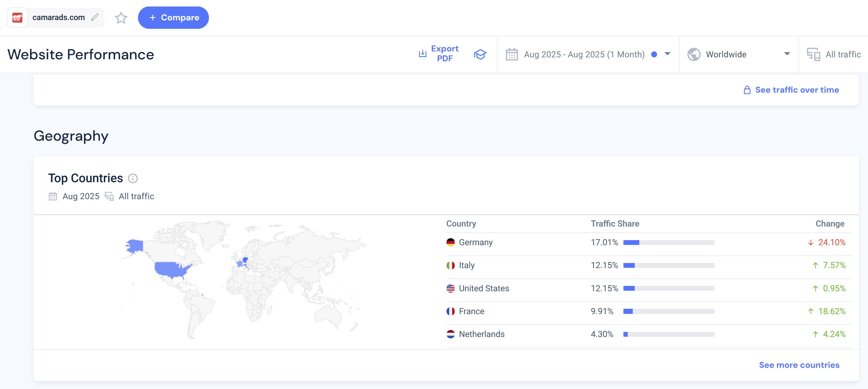Star camarads.com as a favorite

121,18
